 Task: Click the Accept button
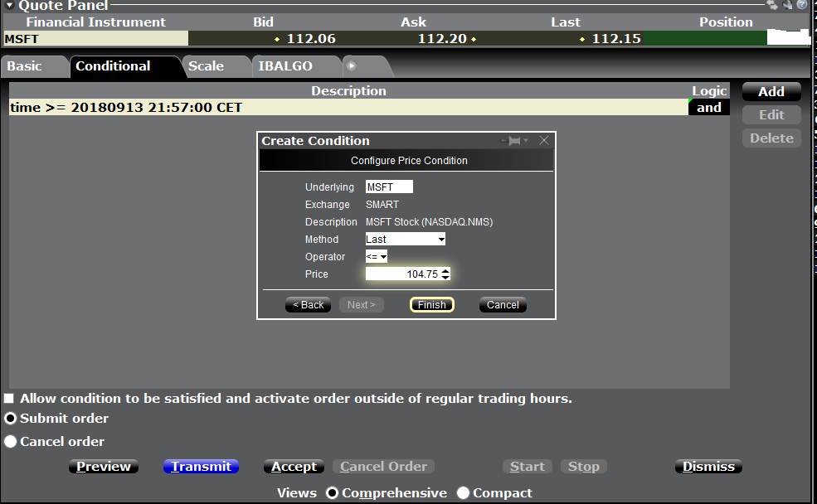tap(294, 467)
